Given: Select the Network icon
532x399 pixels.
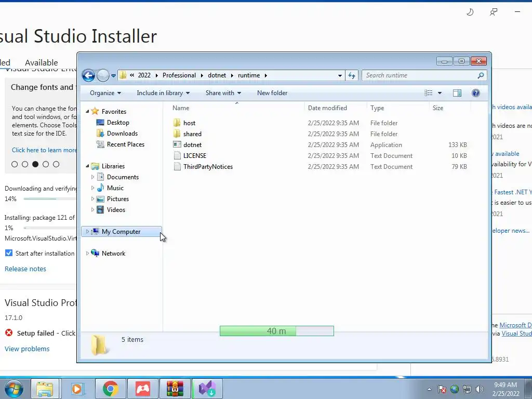Looking at the screenshot, I should (95, 253).
